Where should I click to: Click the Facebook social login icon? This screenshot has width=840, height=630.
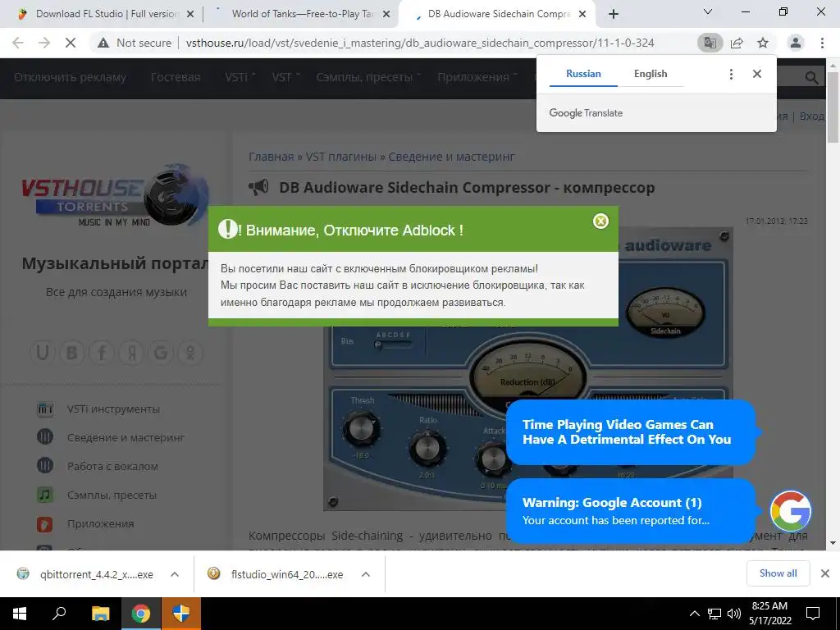point(102,353)
